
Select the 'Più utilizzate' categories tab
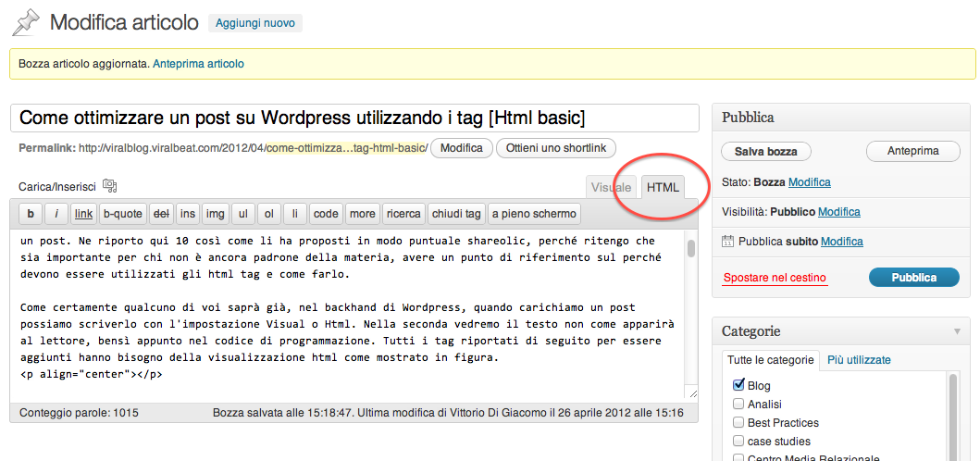tap(859, 360)
